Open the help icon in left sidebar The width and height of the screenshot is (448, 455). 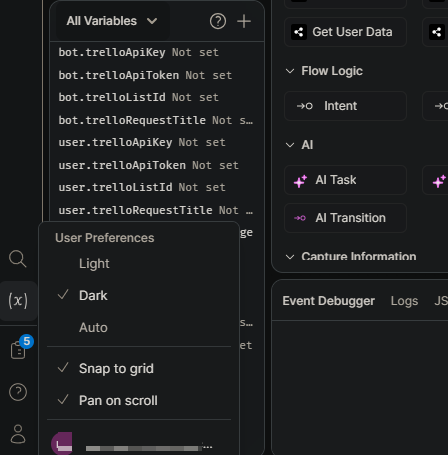click(18, 392)
